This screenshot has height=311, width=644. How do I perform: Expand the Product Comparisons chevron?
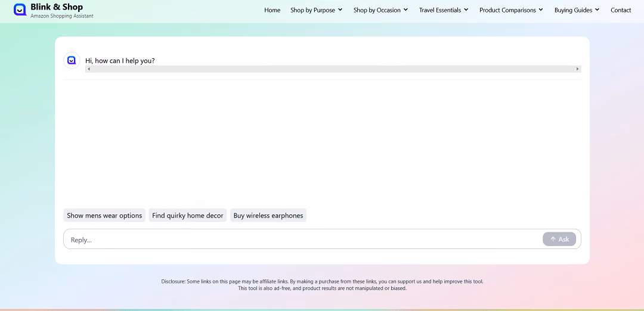click(x=541, y=10)
